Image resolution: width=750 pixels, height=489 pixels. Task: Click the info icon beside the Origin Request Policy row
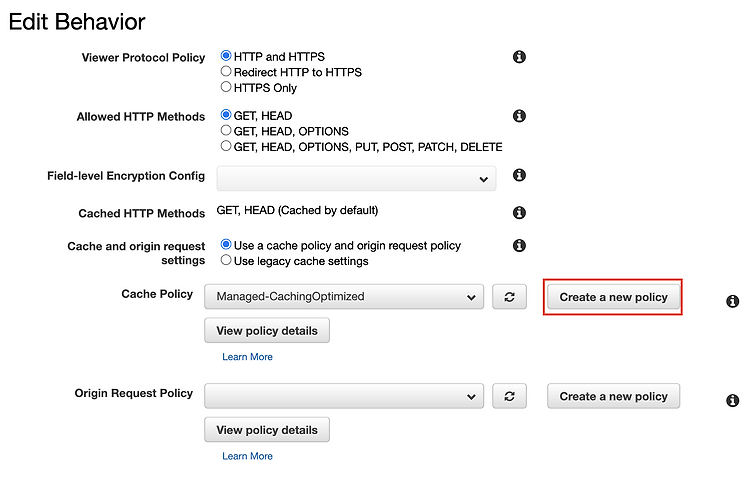pyautogui.click(x=732, y=400)
